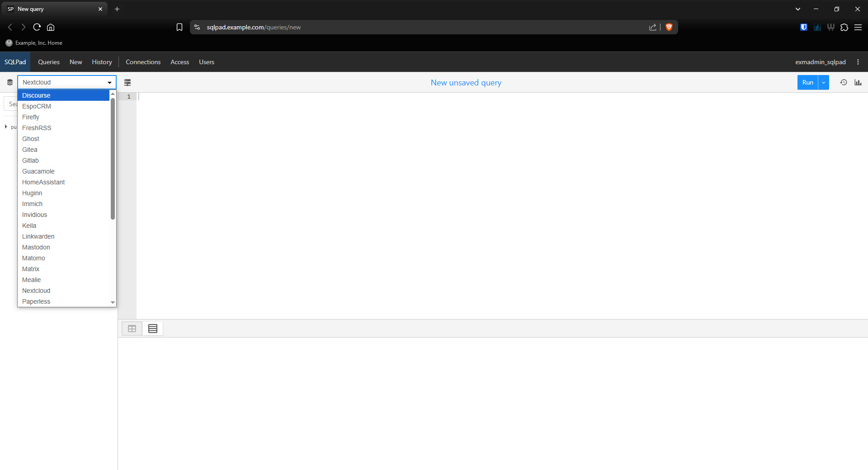Click the database schema sidebar icon
Image resolution: width=868 pixels, height=470 pixels.
(x=9, y=82)
